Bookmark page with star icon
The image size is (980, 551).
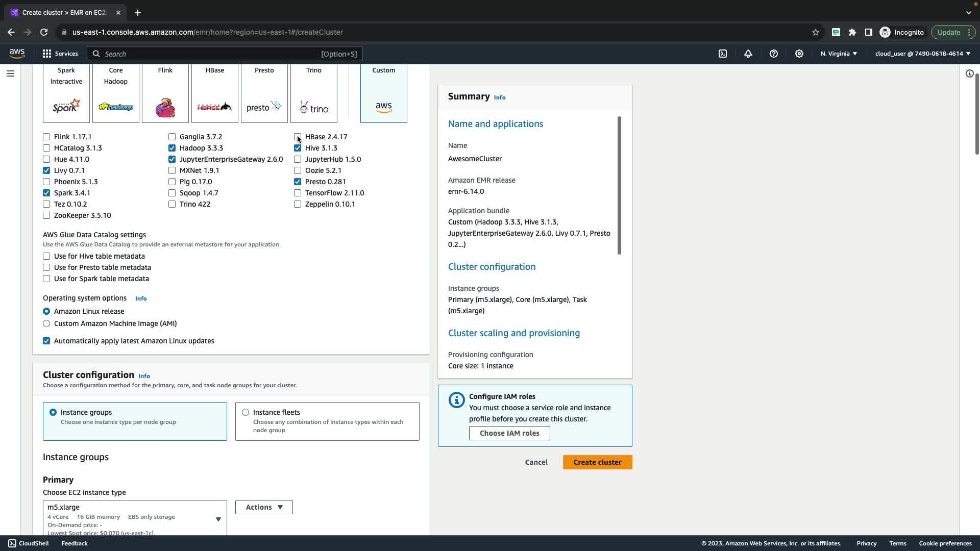coord(816,32)
